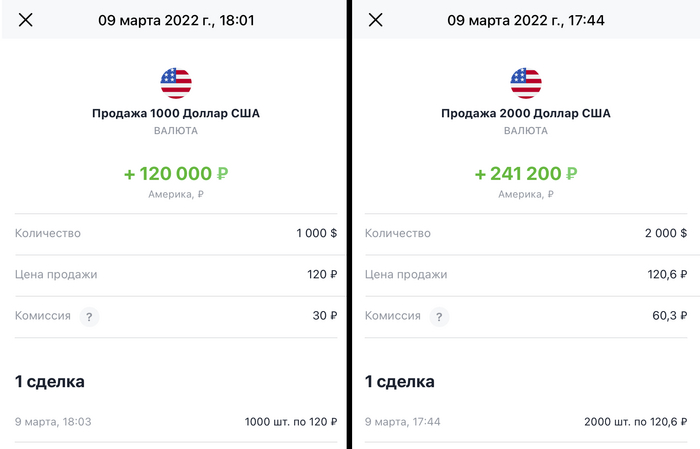
Task: Tap the quantity row showing 1 000 $
Action: [x=175, y=233]
